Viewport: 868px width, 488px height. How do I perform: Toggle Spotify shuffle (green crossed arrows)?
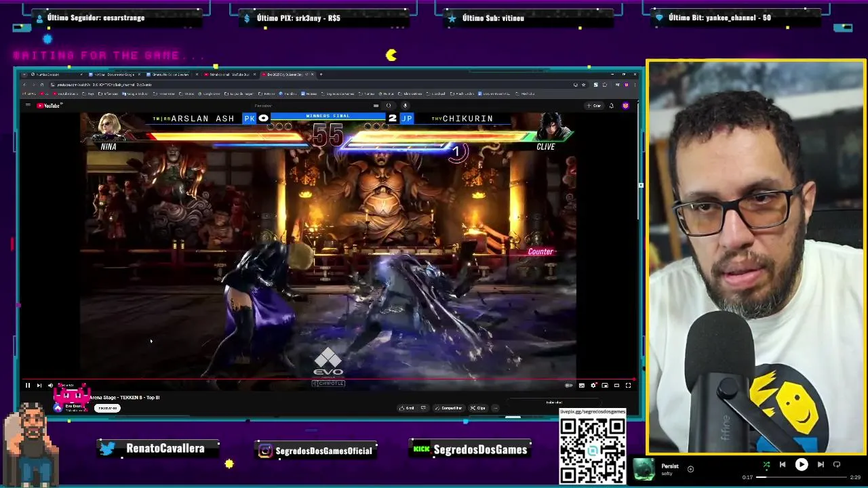(x=766, y=465)
